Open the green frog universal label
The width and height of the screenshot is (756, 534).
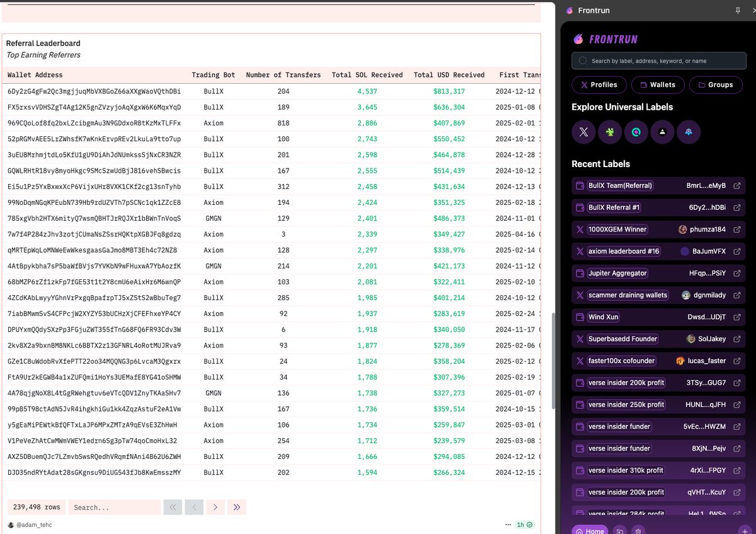click(610, 132)
